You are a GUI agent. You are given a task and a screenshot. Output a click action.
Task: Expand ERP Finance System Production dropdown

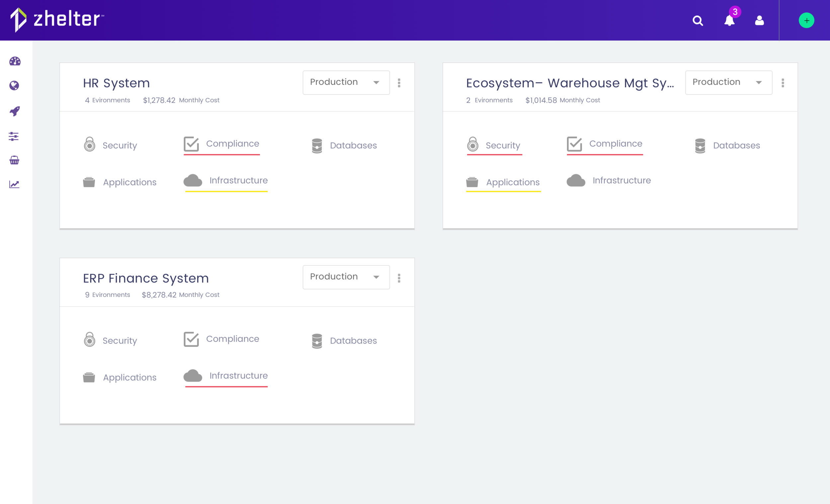pos(346,277)
